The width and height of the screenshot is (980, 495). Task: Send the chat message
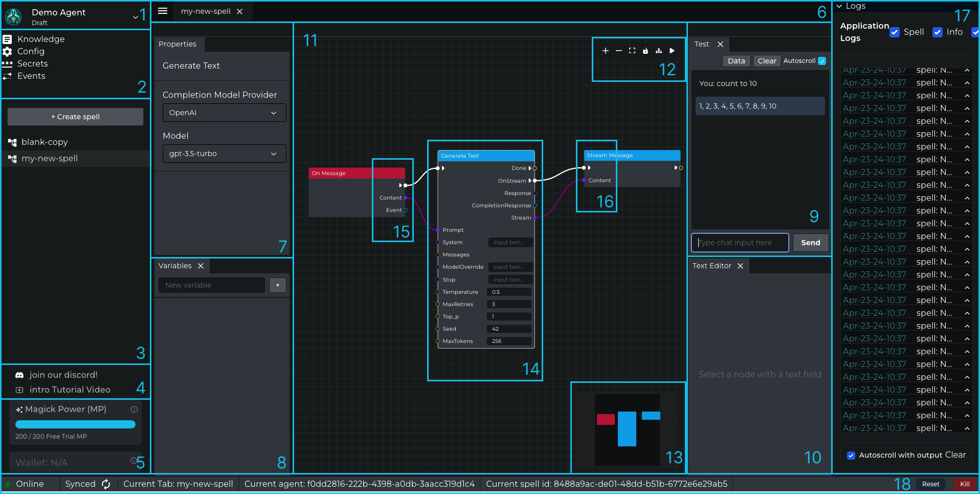point(810,243)
